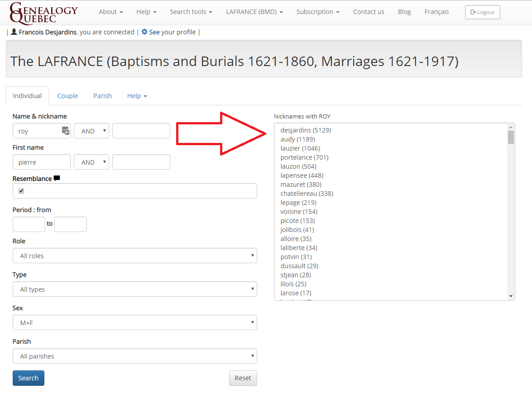The width and height of the screenshot is (532, 393).
Task: Expand the Search tools menu
Action: point(191,12)
